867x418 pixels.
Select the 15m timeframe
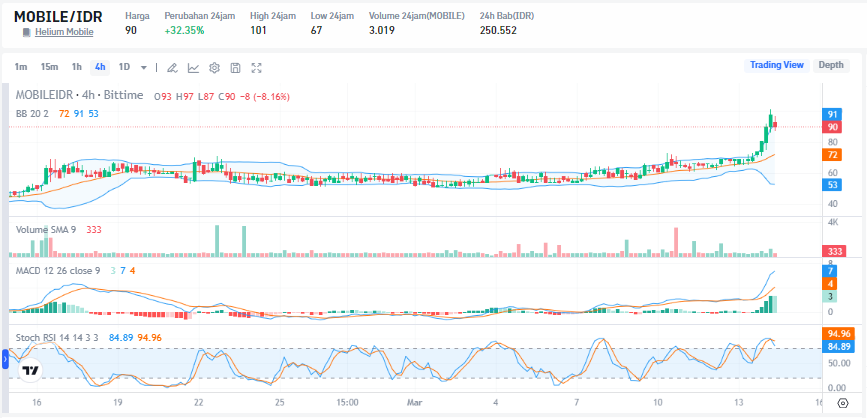49,67
